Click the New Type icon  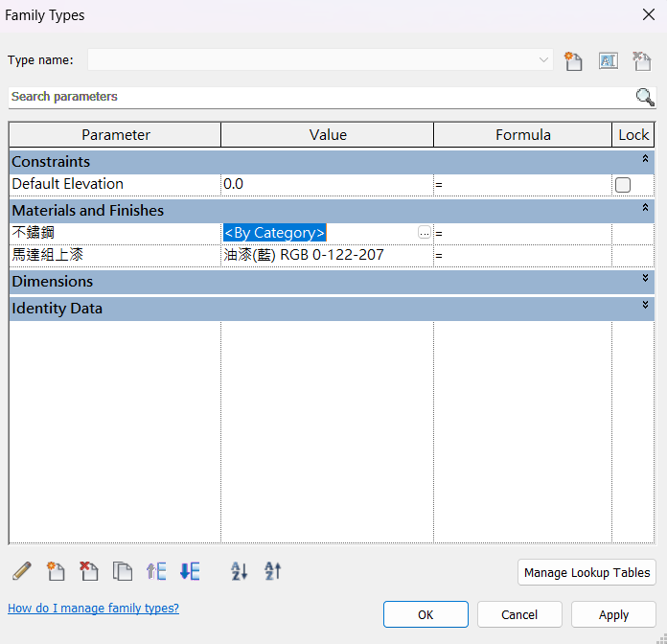(x=573, y=61)
